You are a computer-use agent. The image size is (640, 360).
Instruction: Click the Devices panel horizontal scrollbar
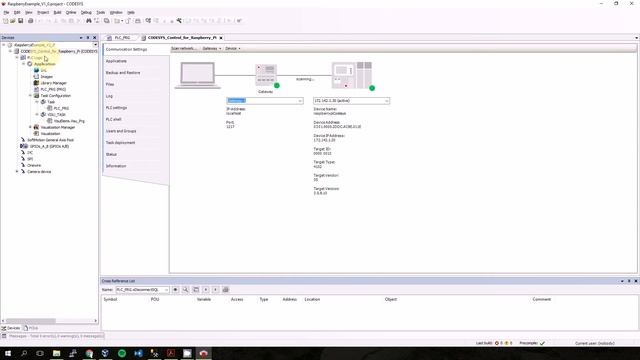(31, 321)
